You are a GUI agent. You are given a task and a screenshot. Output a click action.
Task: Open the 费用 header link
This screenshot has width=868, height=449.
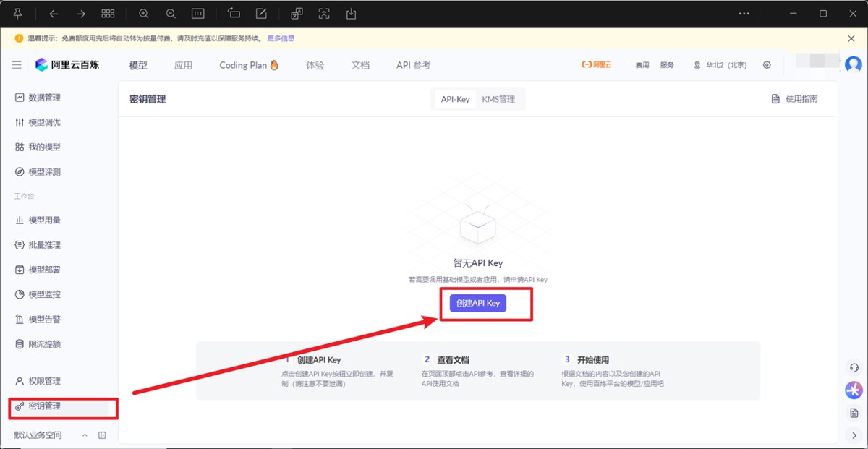(642, 65)
